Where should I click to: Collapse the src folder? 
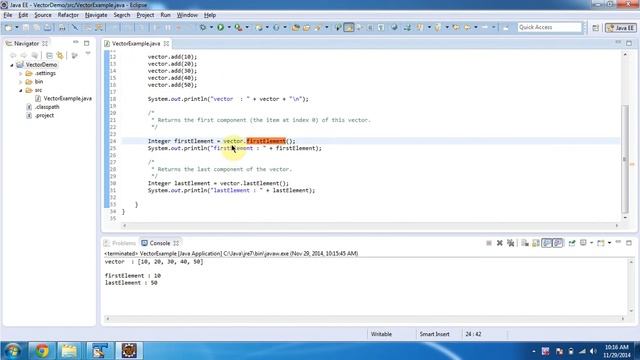[x=20, y=90]
